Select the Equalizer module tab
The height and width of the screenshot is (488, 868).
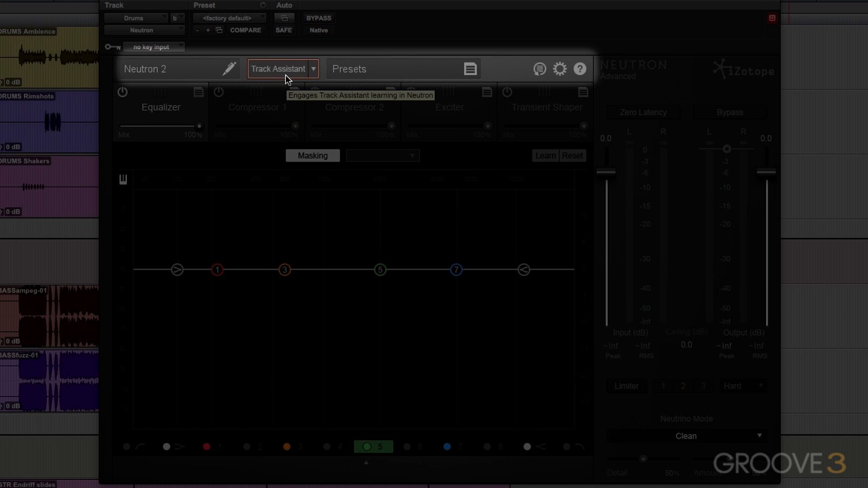(x=161, y=107)
